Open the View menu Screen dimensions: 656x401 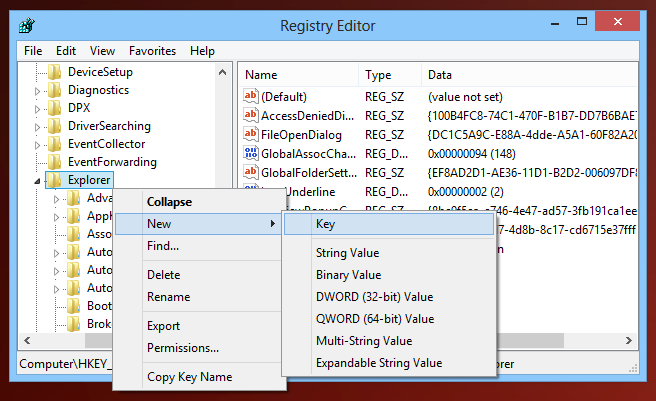(x=102, y=51)
